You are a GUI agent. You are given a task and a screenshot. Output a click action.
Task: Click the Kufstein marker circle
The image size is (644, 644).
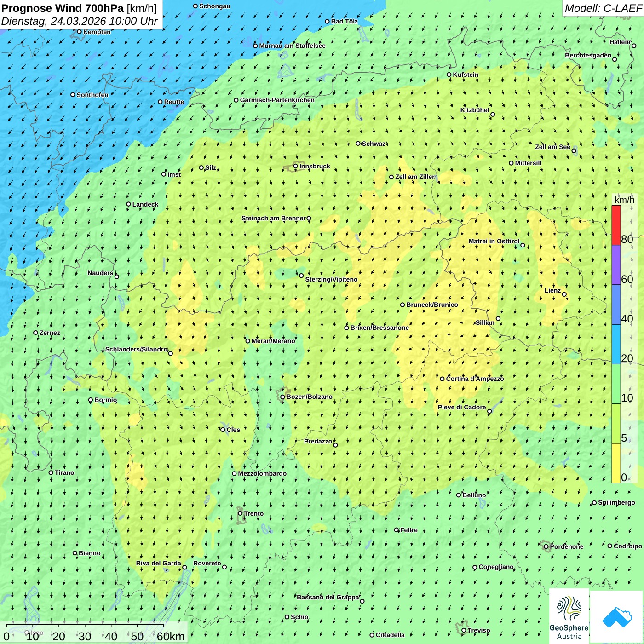449,75
